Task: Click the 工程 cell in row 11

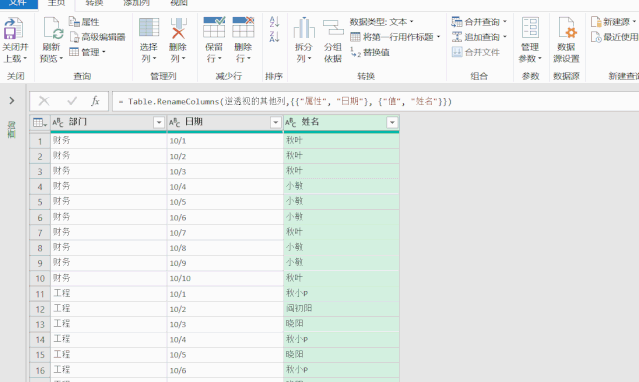Action: pyautogui.click(x=108, y=294)
